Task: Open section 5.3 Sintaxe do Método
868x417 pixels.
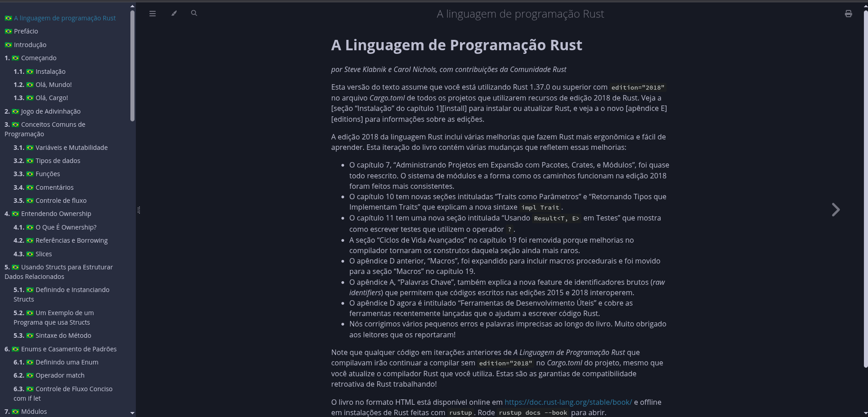Action: (52, 336)
